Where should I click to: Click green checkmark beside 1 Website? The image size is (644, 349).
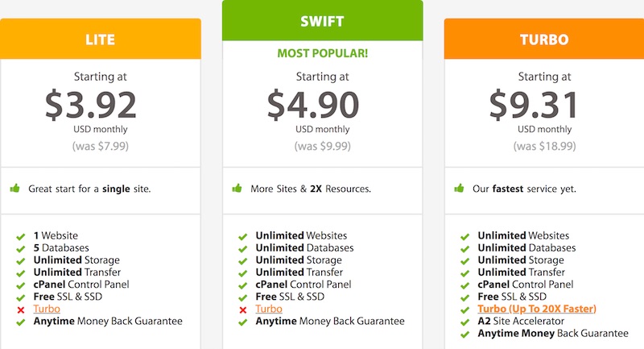(21, 237)
